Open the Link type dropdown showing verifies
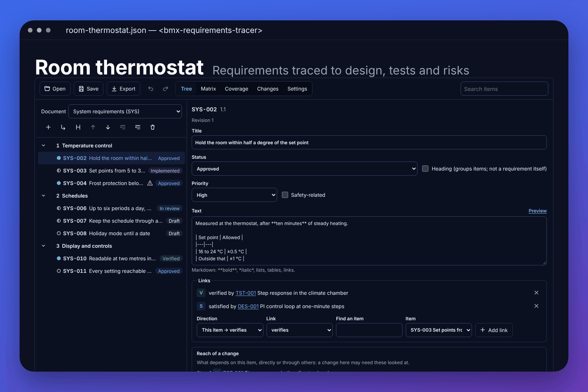Viewport: 588px width, 392px height. tap(299, 330)
